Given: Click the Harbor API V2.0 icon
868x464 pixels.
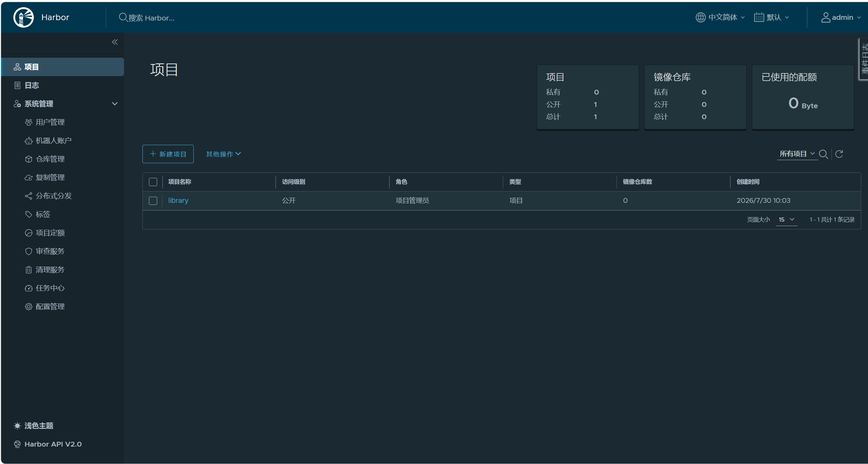Looking at the screenshot, I should (x=17, y=444).
